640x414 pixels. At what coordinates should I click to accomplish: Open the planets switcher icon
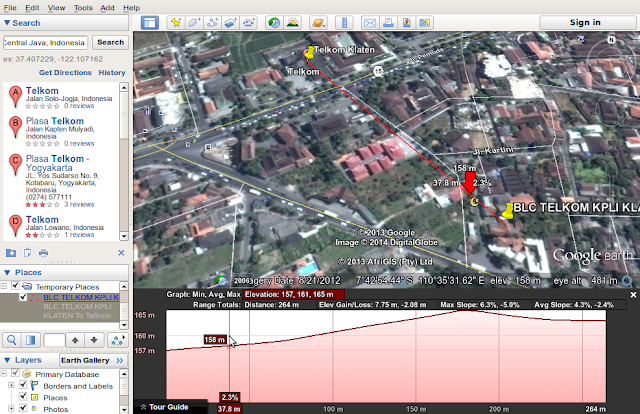(x=318, y=22)
